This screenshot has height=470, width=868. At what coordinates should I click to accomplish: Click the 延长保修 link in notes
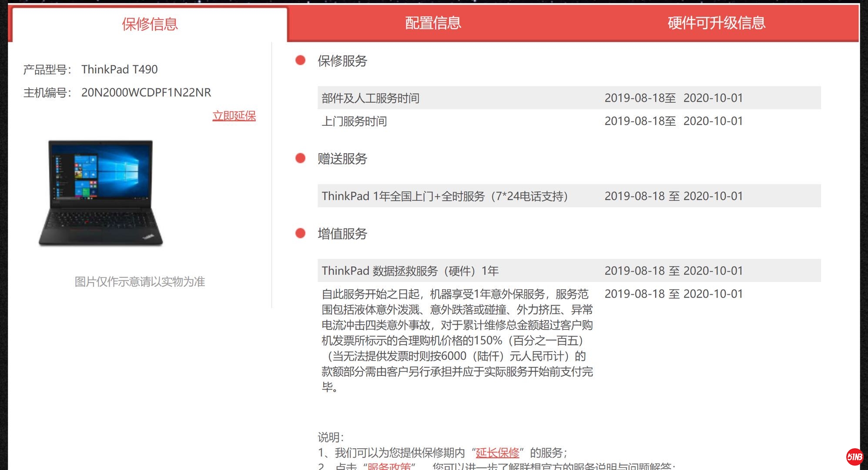click(497, 453)
